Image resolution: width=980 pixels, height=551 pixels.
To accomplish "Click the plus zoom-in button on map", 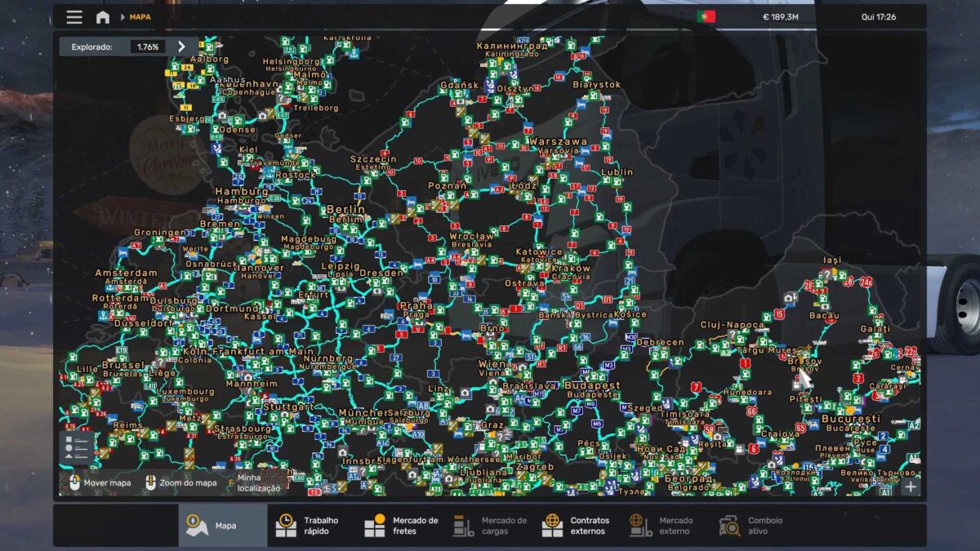I will (910, 487).
